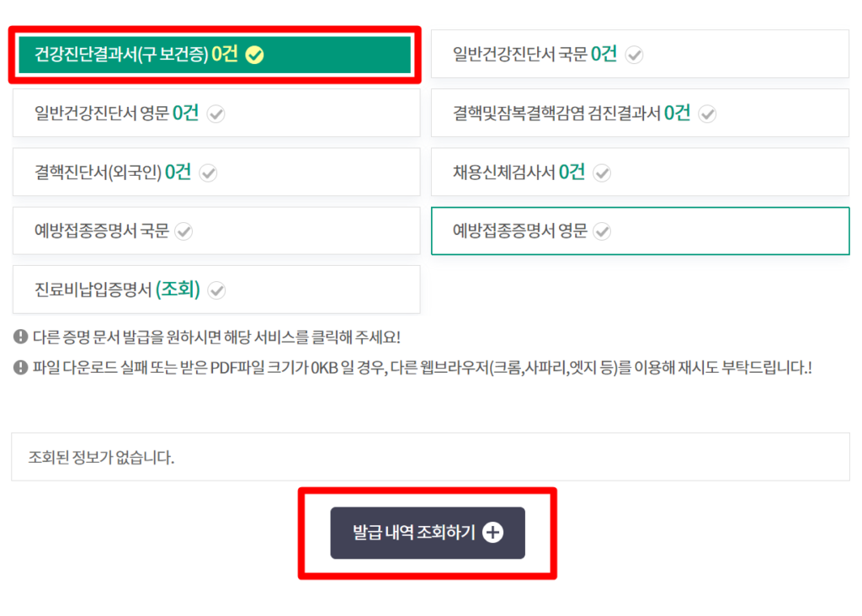Click check icon beside 예방접종증명서 국문
This screenshot has height=616, width=862.
[x=184, y=231]
